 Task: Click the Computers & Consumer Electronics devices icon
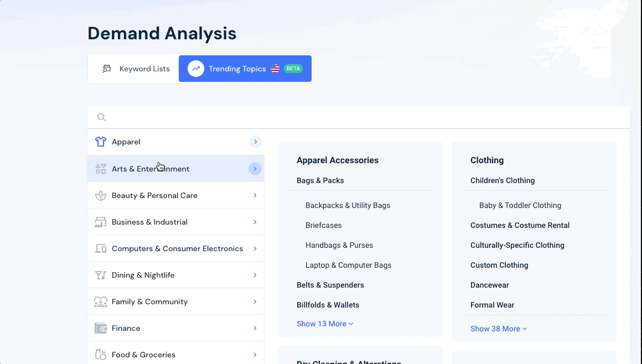[100, 248]
